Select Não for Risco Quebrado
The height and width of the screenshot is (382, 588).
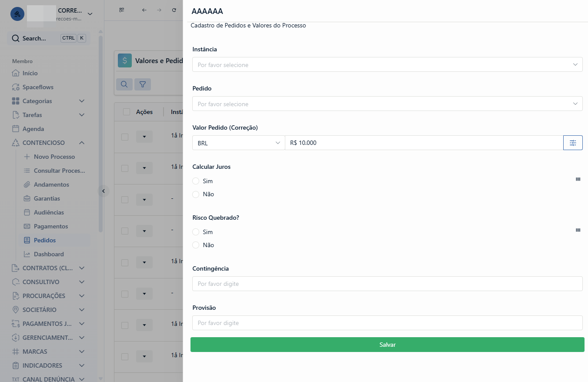pyautogui.click(x=196, y=245)
